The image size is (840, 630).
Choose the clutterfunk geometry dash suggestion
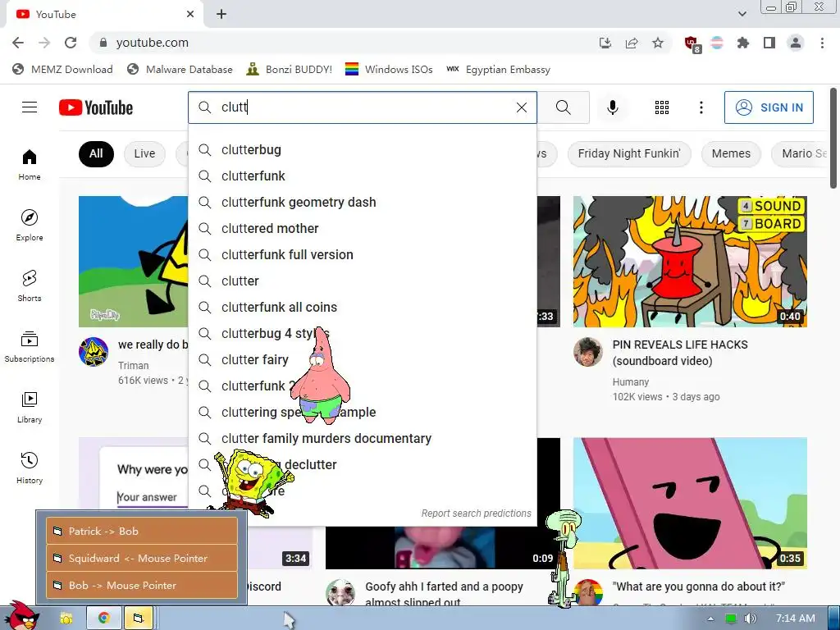click(x=362, y=202)
